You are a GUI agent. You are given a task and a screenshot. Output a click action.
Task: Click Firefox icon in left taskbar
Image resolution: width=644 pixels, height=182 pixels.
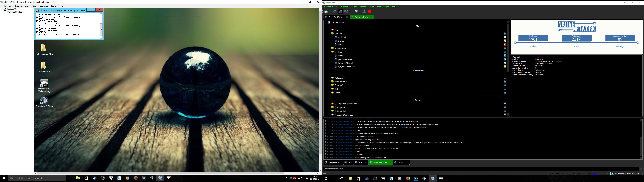tap(136, 178)
